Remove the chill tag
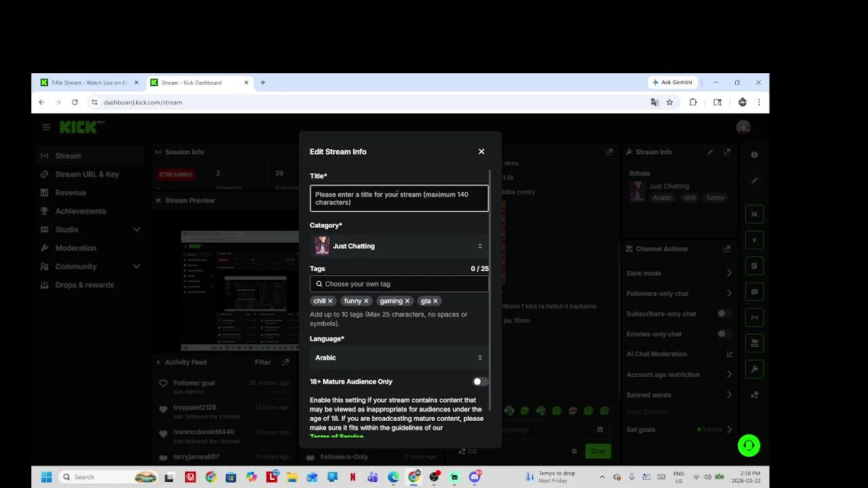This screenshot has width=868, height=488. pos(330,301)
